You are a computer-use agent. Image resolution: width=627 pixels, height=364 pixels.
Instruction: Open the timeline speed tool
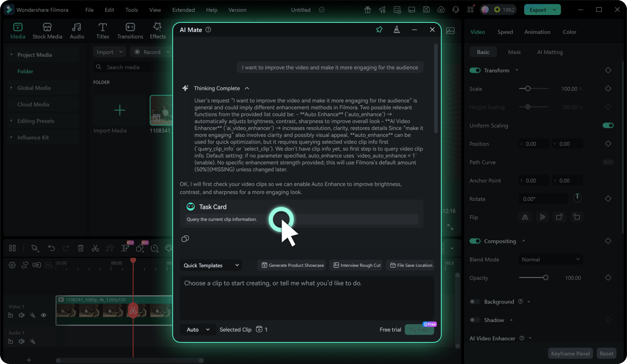(154, 248)
